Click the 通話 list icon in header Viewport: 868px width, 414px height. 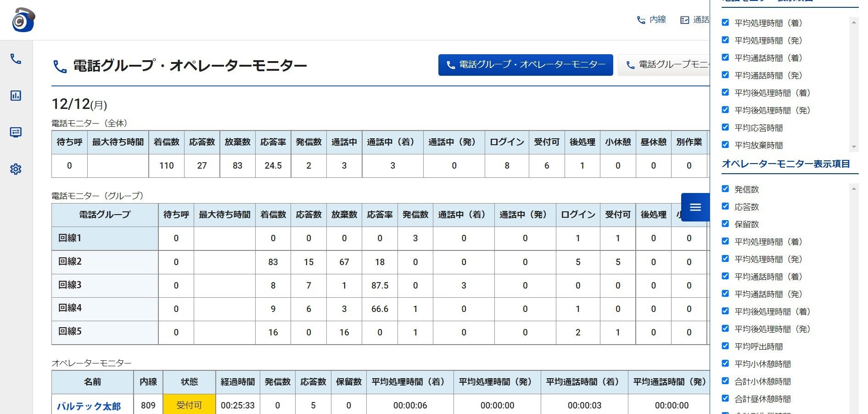684,20
